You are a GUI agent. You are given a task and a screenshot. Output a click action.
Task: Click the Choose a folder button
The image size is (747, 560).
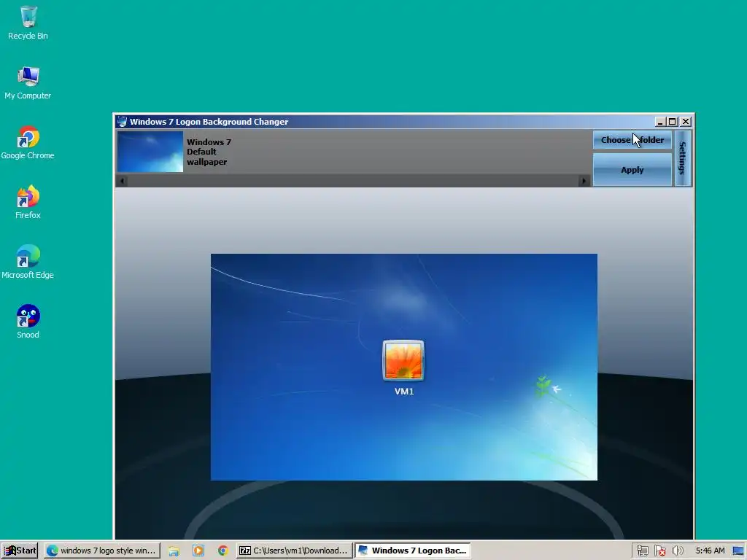click(632, 140)
